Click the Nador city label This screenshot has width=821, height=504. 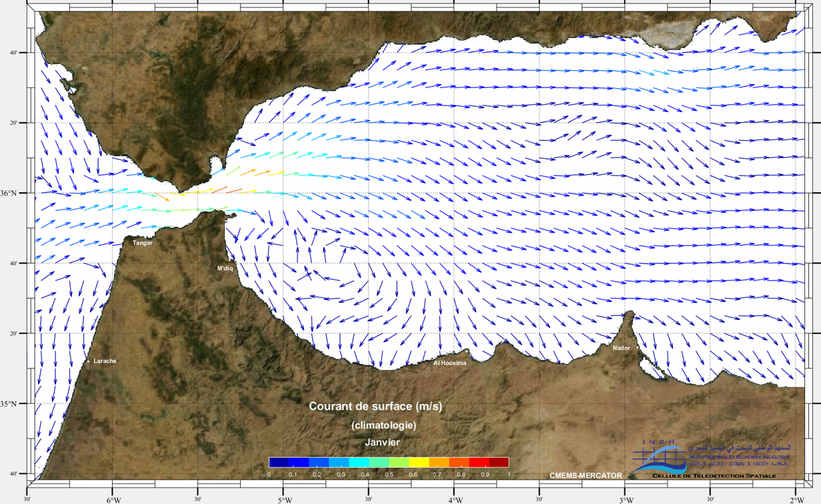(x=621, y=347)
